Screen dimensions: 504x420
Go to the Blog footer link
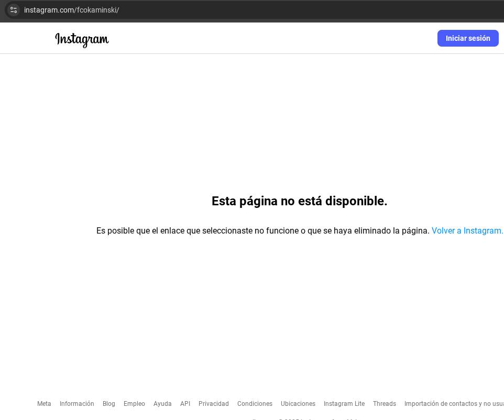[108, 404]
